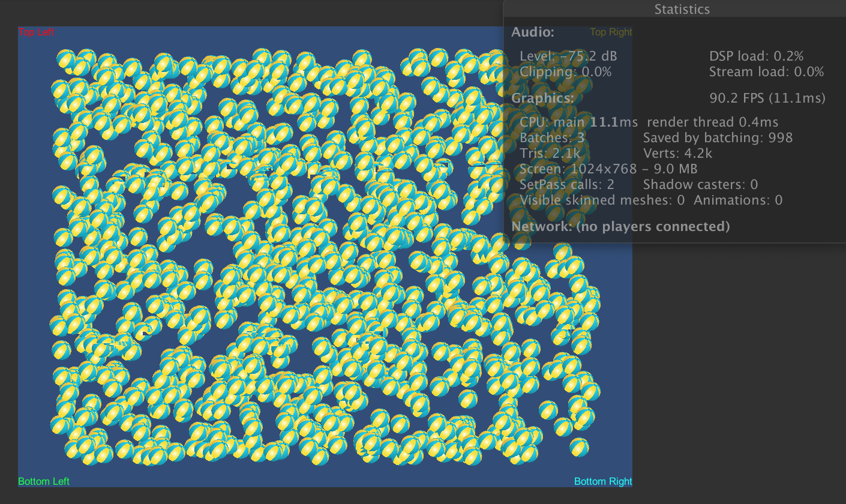Click the Network no players connected line

coord(620,226)
